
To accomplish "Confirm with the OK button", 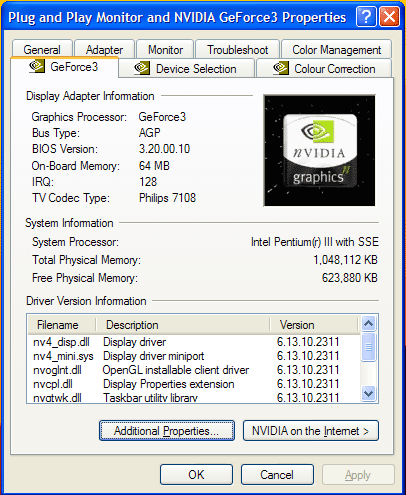I will pos(196,474).
